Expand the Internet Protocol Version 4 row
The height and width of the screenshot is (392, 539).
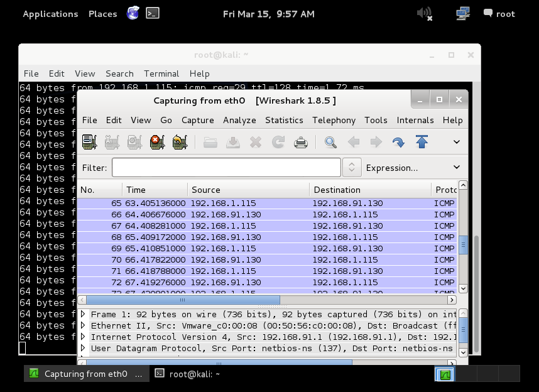click(83, 337)
